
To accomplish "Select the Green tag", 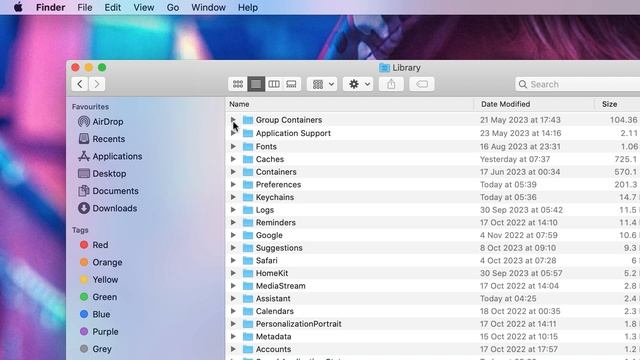I will pos(98,297).
